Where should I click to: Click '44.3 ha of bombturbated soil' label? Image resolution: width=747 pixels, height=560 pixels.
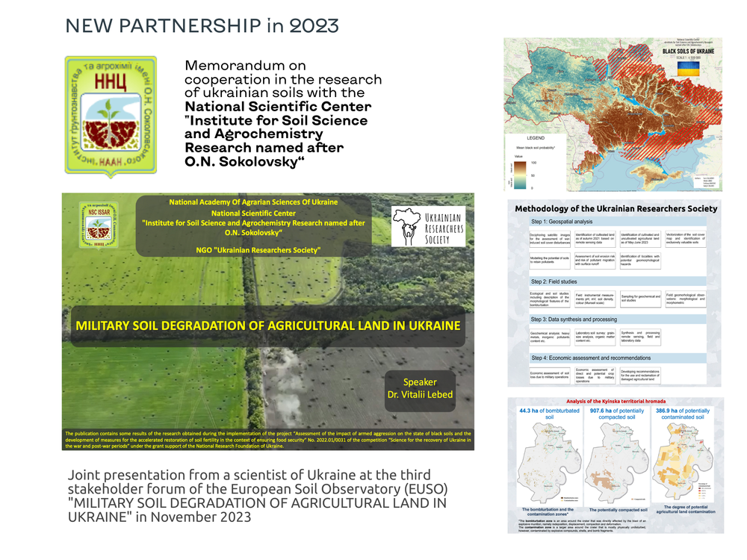(x=549, y=414)
